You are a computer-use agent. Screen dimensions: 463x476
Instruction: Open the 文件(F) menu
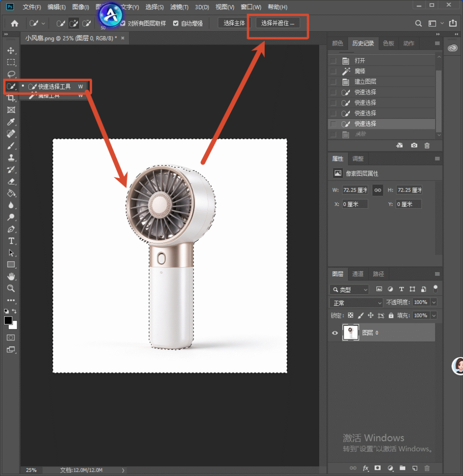tap(32, 7)
